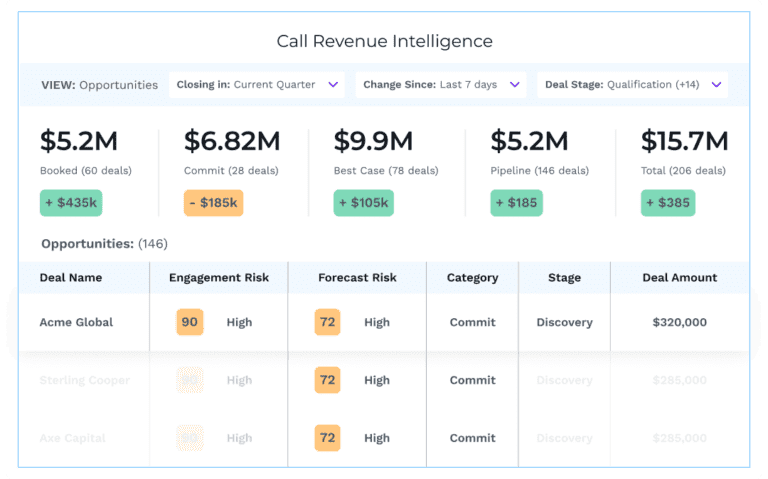This screenshot has width=768, height=479.
Task: Select the + $105k Best Case badge
Action: 363,203
